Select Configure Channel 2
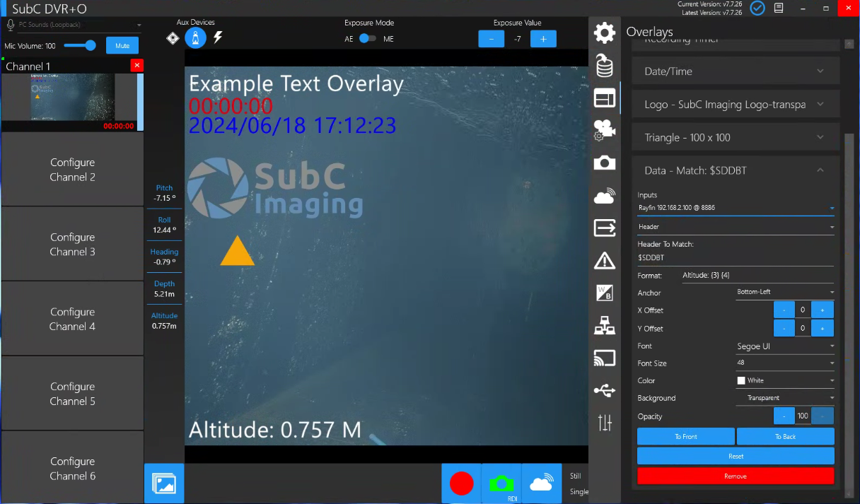Image resolution: width=860 pixels, height=504 pixels. 72,170
